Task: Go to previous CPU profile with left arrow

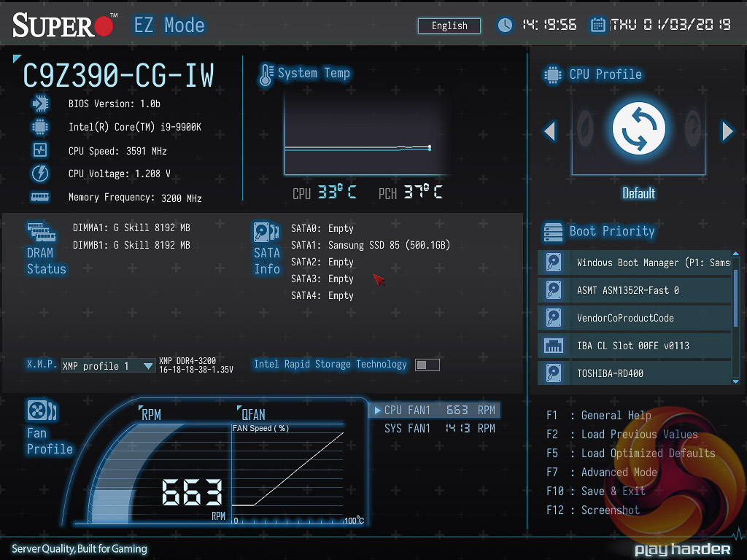Action: click(x=549, y=131)
